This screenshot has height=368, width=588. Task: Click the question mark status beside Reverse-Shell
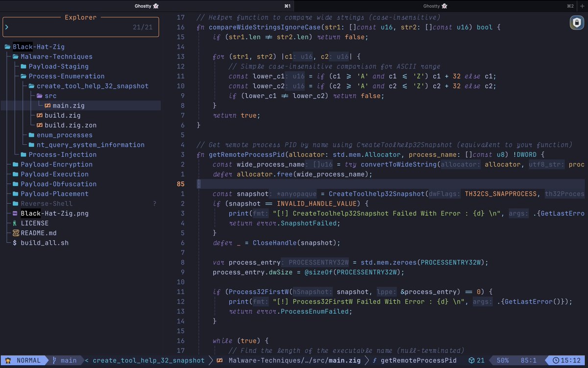coord(155,203)
